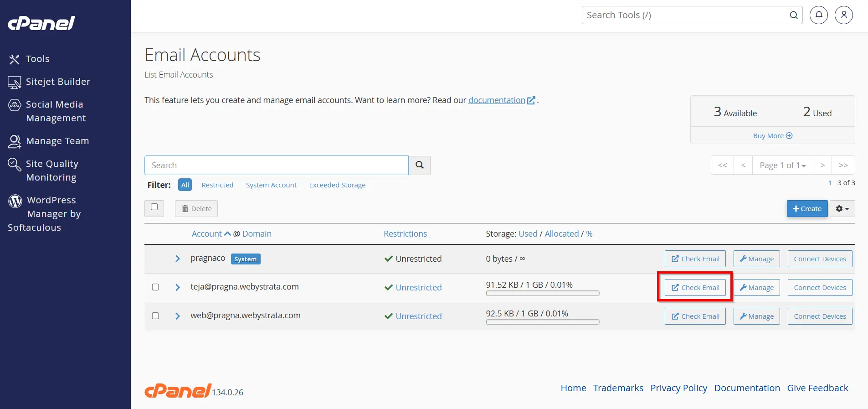Screen dimensions: 868x409
Task: Click the "1 - 3 of 3" count text
Action: tap(842, 182)
